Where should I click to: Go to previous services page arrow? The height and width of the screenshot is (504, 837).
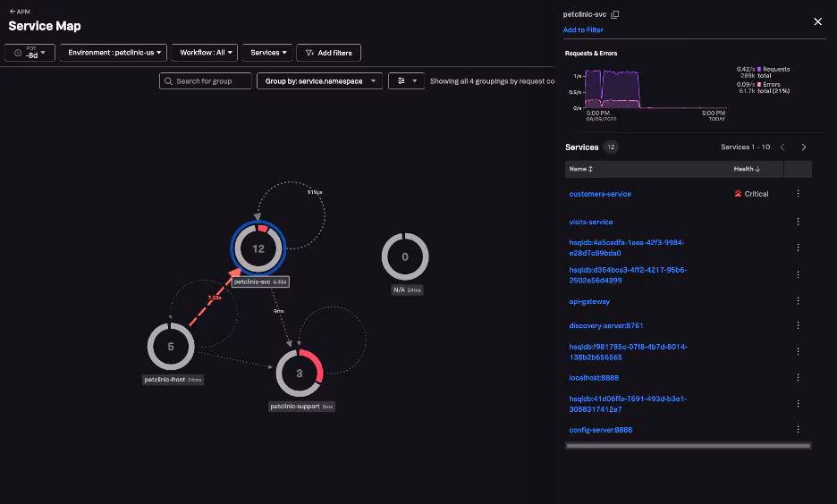pos(782,147)
